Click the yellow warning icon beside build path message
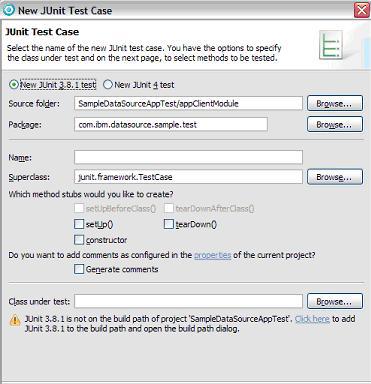371x384 pixels. pos(15,320)
